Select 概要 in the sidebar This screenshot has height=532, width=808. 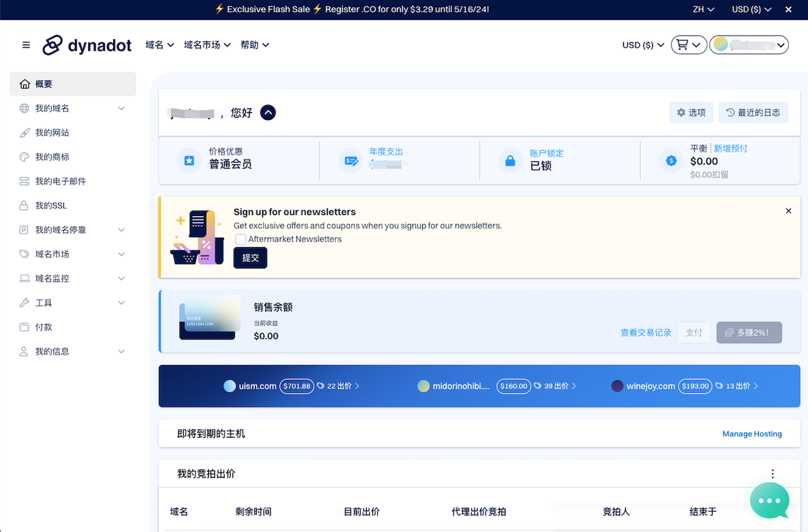point(73,84)
